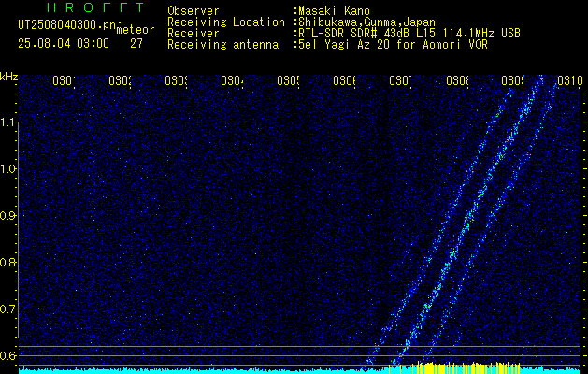The height and width of the screenshot is (374, 588).
Task: Click the 0302 time marker
Action: (120, 80)
